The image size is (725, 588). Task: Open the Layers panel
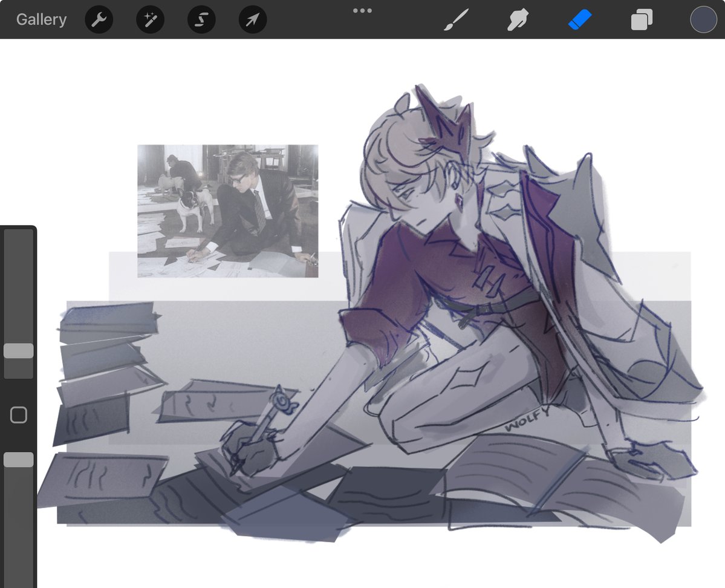coord(642,20)
